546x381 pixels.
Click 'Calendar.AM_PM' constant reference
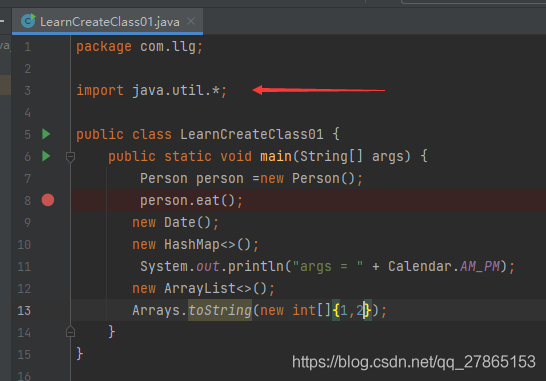point(444,266)
